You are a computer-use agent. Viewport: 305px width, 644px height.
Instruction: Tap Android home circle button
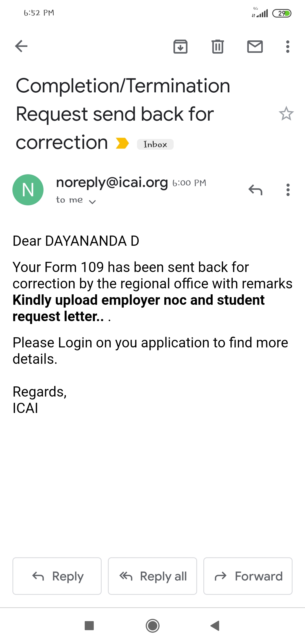click(152, 626)
